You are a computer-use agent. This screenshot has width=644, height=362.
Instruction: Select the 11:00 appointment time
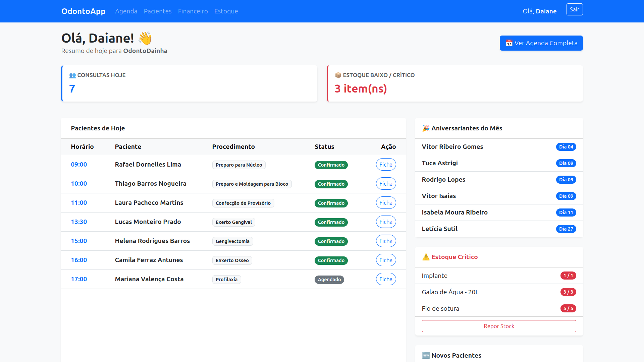pos(79,203)
